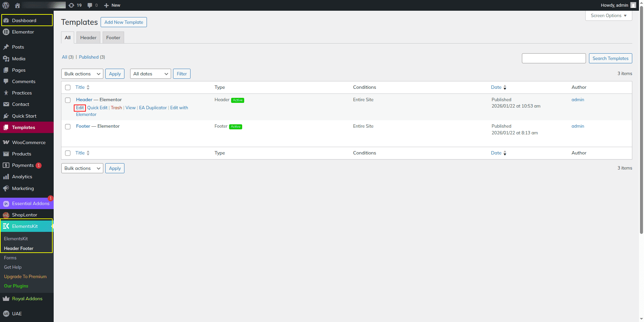Click admin author link in Footer row
Screen dimensions: 644x322
click(x=578, y=126)
